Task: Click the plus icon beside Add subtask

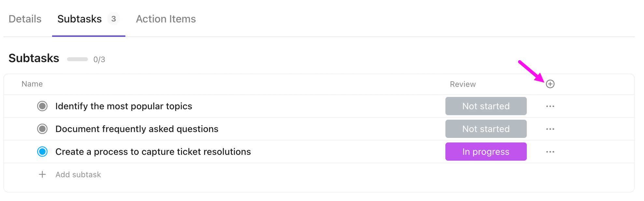Action: (42, 175)
